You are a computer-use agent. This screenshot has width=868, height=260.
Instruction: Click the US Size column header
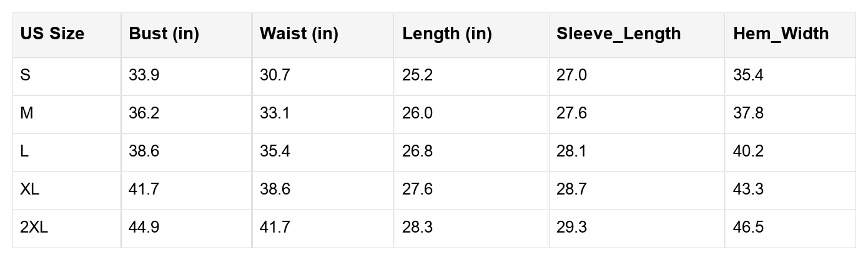(x=52, y=34)
